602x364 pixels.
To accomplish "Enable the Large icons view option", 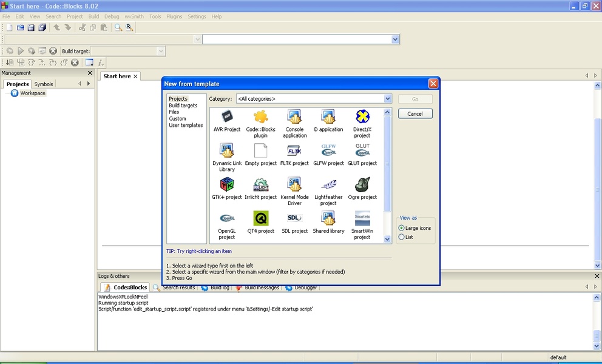I will click(402, 228).
